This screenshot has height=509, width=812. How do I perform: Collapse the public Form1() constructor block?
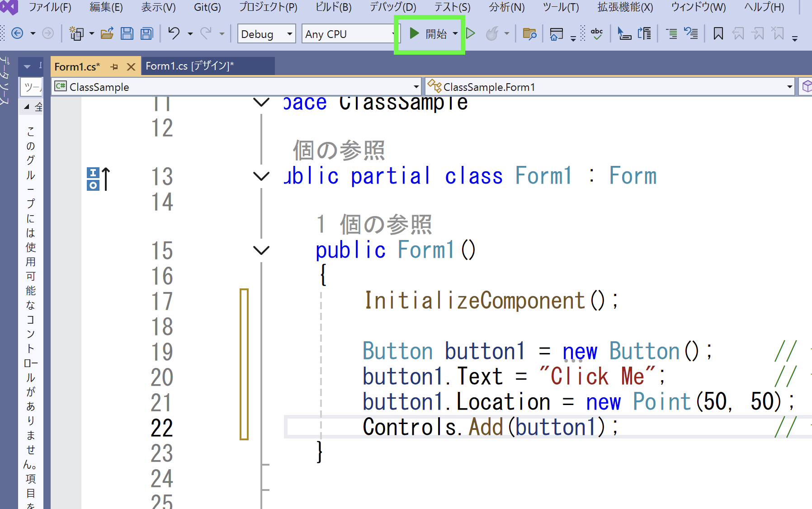(261, 250)
